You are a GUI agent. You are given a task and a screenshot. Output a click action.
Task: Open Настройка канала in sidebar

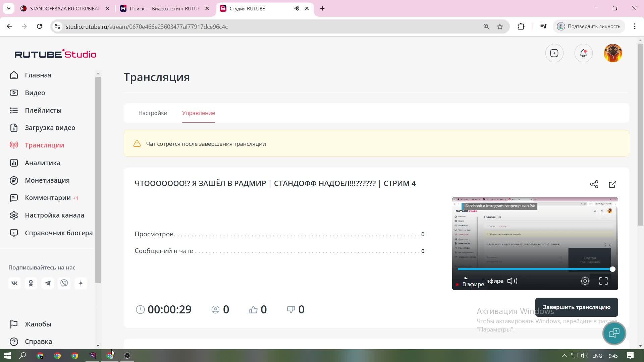[x=47, y=215]
